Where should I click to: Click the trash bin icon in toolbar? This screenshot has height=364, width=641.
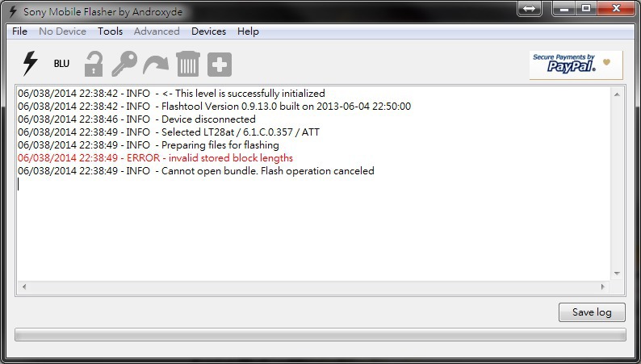click(x=188, y=64)
